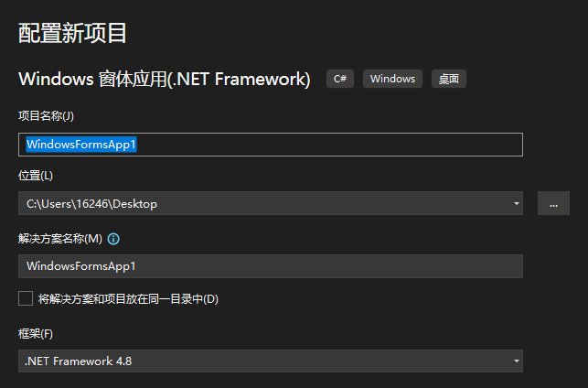Click the C:\Users\16246\Desktop path text
The width and height of the screenshot is (588, 388).
(91, 204)
